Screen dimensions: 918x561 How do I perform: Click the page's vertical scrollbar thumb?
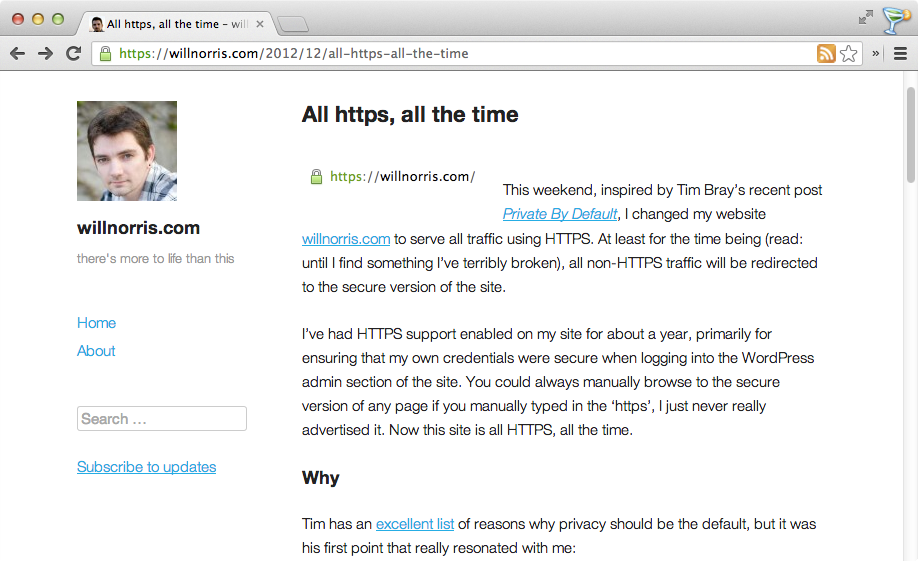911,135
